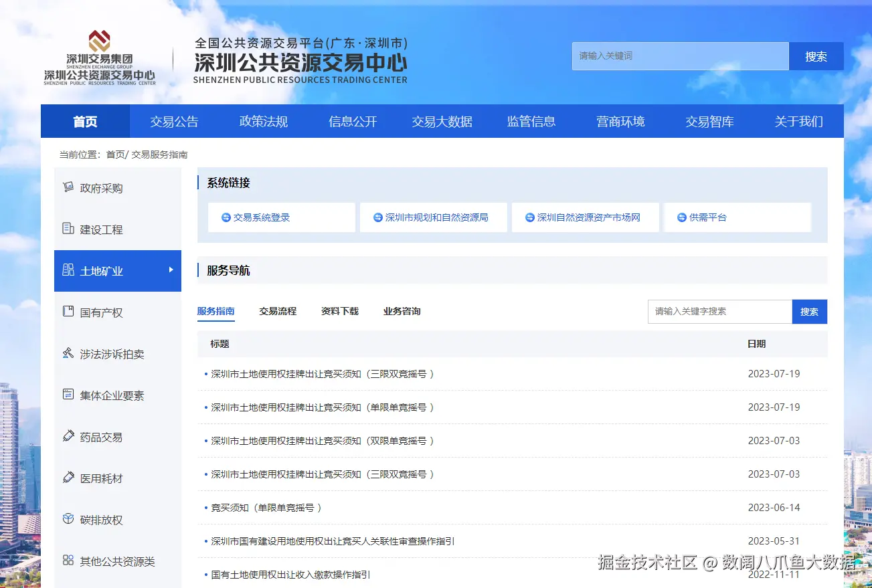
Task: Open 三限双竞摇号 notice dated 2023-07-03
Action: (323, 474)
